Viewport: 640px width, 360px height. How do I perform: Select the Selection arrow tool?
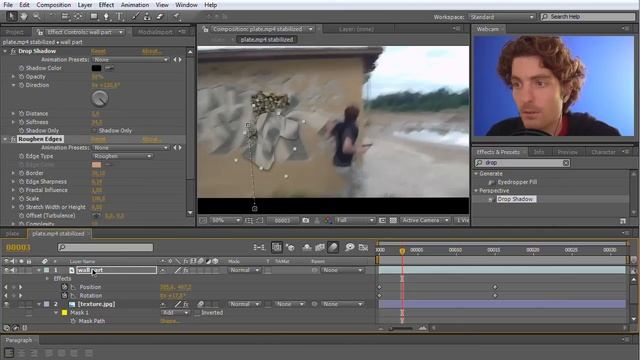[12, 17]
